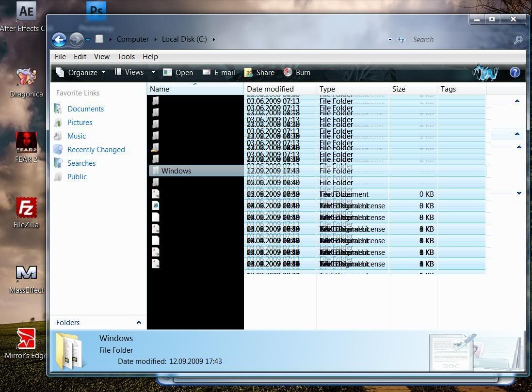Click the magnifying glass search icon
This screenshot has height=392, width=532.
(518, 40)
